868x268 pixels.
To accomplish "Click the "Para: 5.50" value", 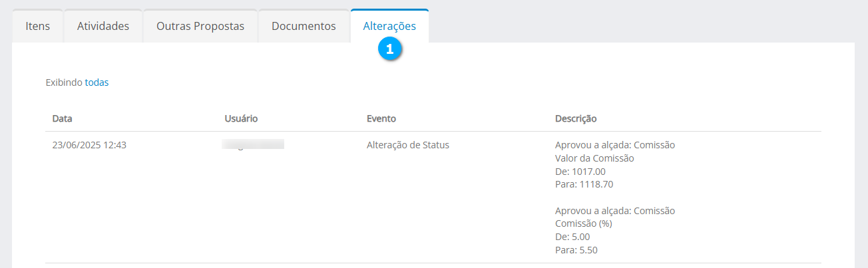I will click(576, 250).
